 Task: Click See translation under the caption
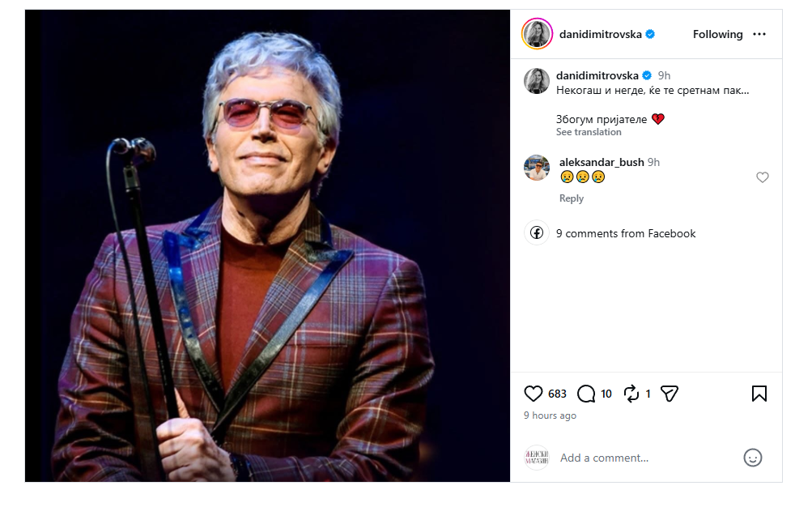tap(589, 132)
